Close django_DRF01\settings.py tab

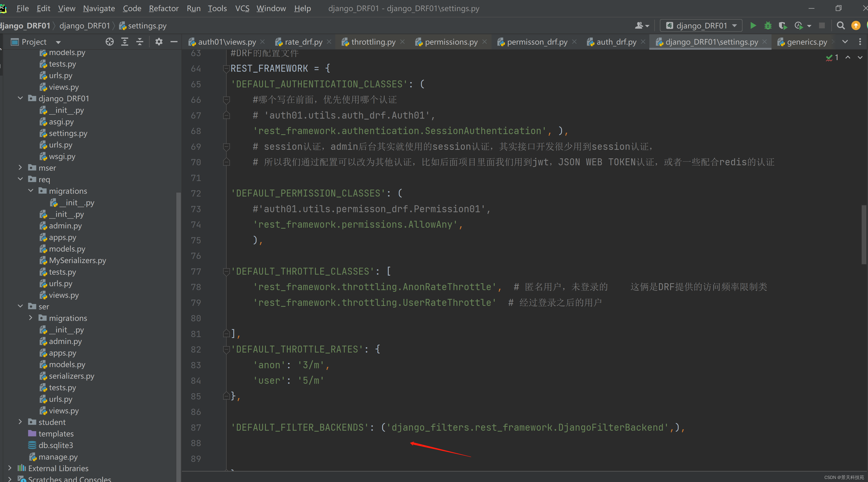point(765,42)
